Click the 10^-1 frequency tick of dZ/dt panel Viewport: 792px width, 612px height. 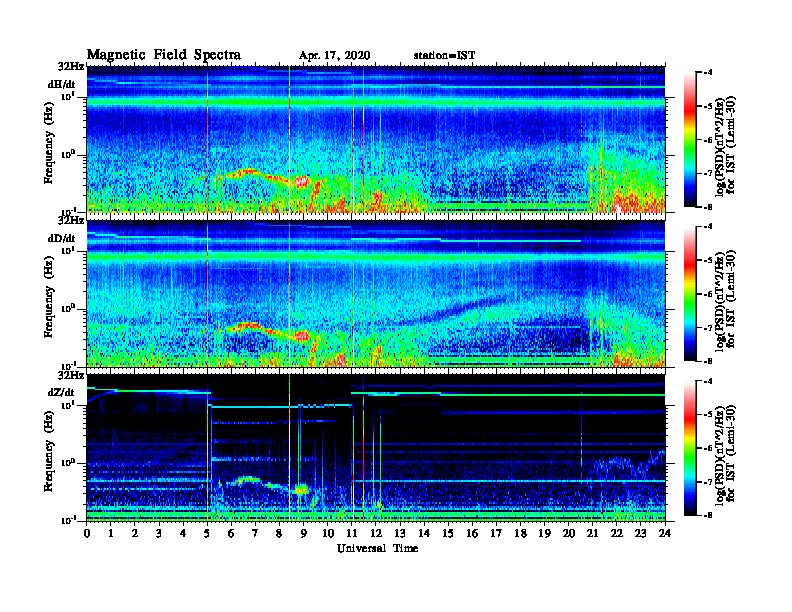[x=67, y=521]
